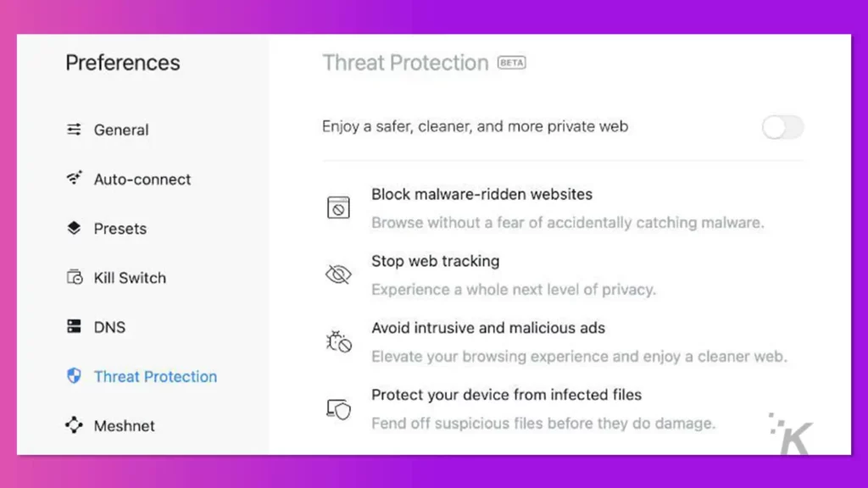Click the crossed-out eye tracking icon
868x488 pixels.
click(x=338, y=274)
